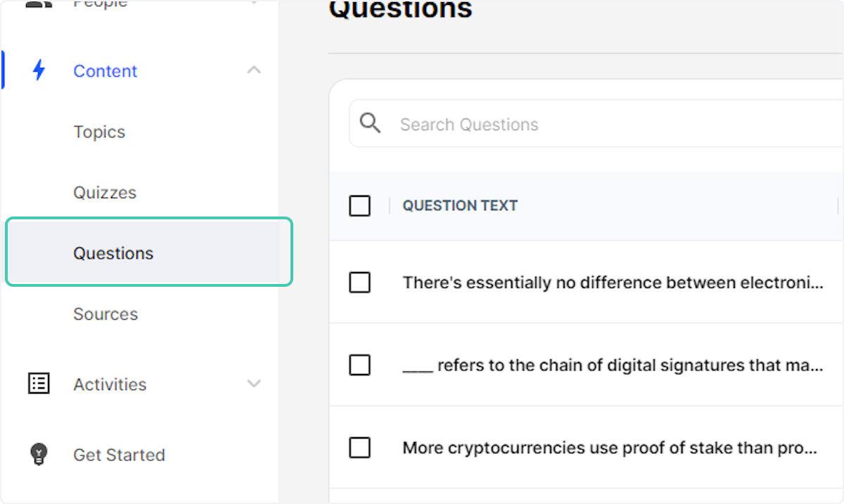The width and height of the screenshot is (844, 504).
Task: Navigate to Get Started
Action: point(119,455)
